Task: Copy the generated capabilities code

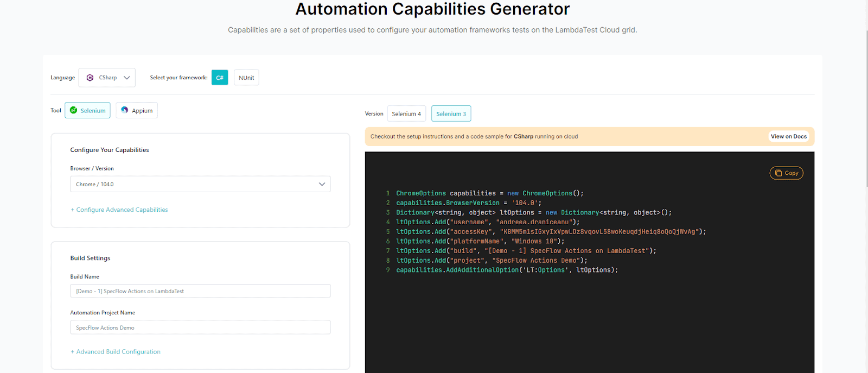Action: coord(787,173)
